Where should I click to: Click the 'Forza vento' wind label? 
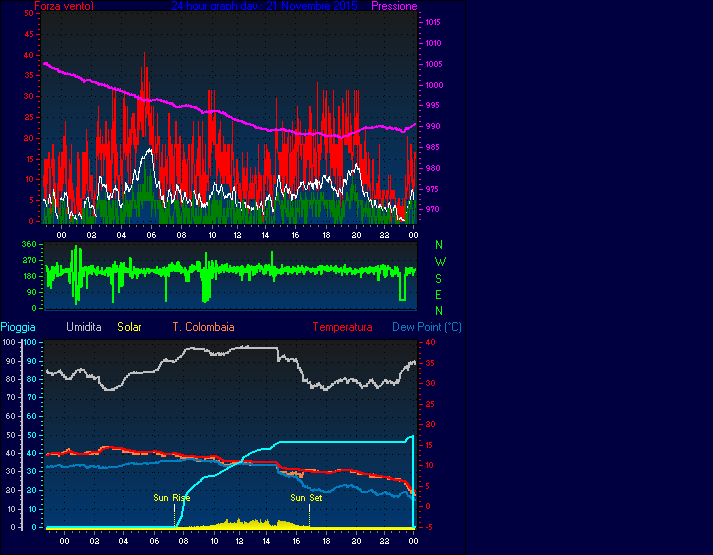pos(64,6)
